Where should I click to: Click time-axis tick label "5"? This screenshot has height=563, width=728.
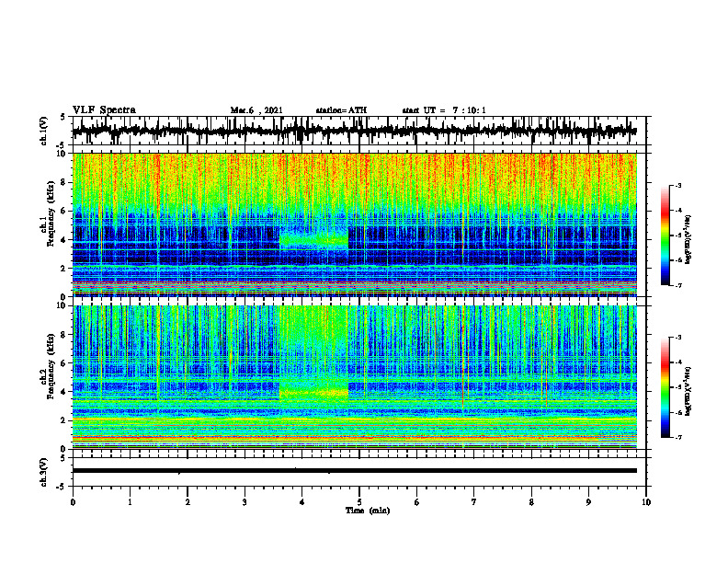359,502
